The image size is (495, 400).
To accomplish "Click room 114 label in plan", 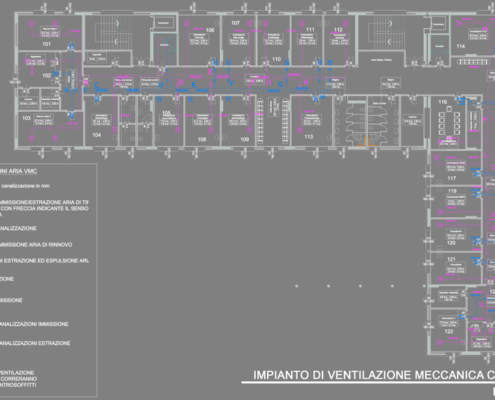I will tap(461, 46).
